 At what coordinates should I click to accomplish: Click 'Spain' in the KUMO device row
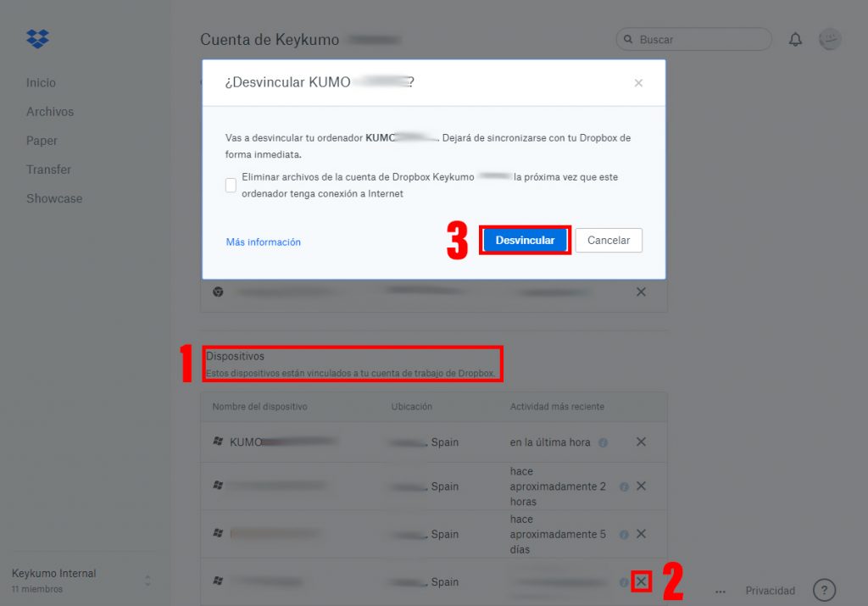[x=444, y=442]
